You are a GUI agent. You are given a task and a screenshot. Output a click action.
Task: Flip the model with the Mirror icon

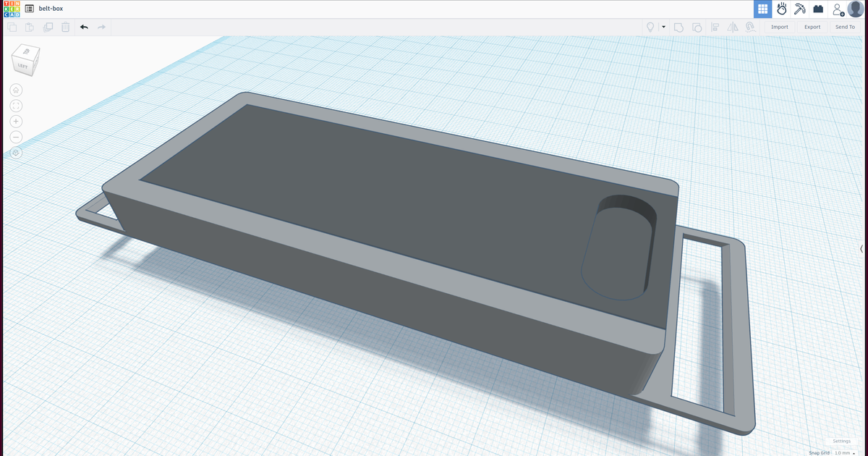tap(733, 27)
